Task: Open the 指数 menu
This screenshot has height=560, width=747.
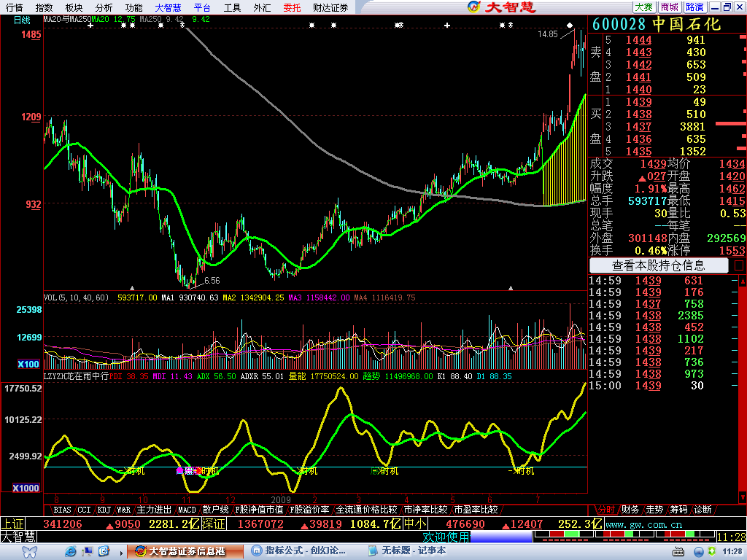Action: [44, 7]
